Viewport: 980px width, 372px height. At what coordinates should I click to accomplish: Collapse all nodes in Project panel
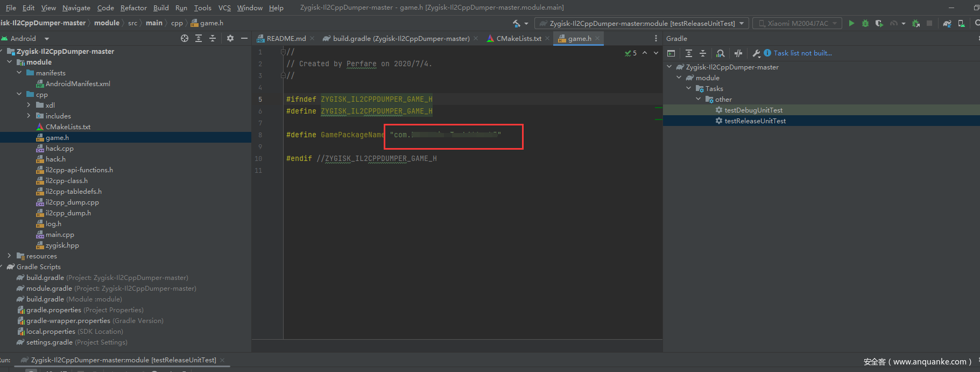tap(213, 38)
